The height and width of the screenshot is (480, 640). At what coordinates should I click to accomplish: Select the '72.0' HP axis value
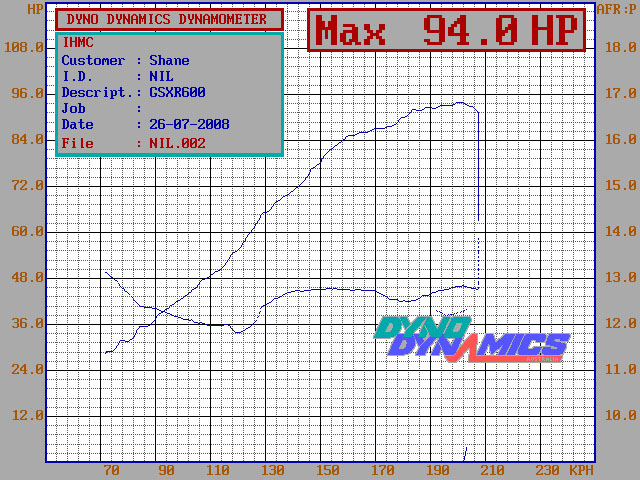click(x=27, y=186)
